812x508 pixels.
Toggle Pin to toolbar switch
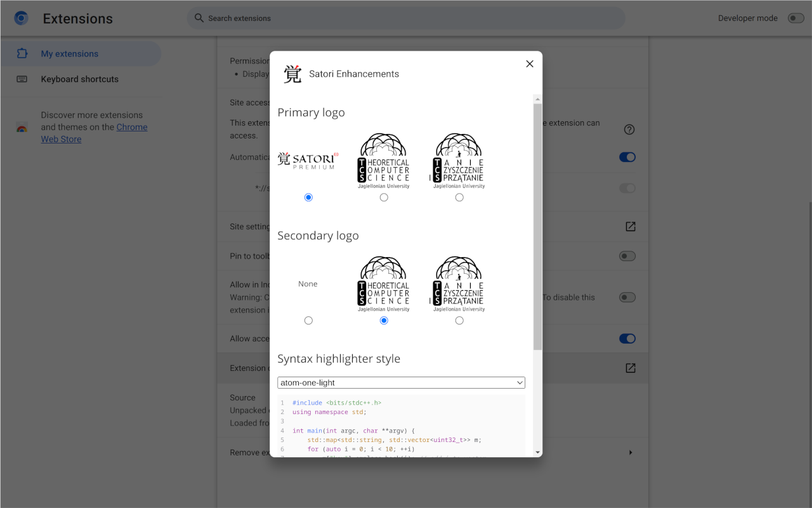pos(627,256)
